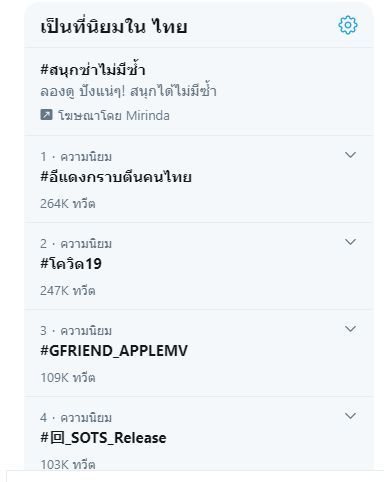Click the 264K ทวีต count
The image size is (384, 482).
click(68, 204)
